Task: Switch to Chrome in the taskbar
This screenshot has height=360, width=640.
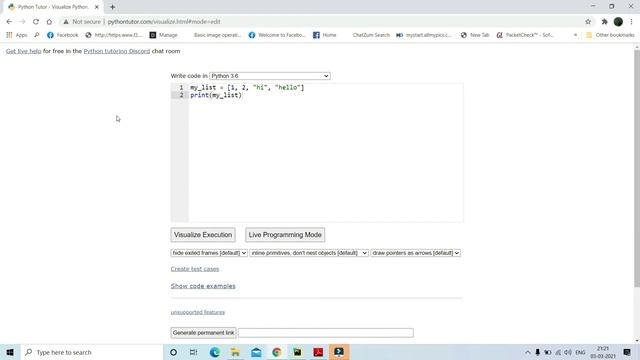Action: [x=277, y=352]
